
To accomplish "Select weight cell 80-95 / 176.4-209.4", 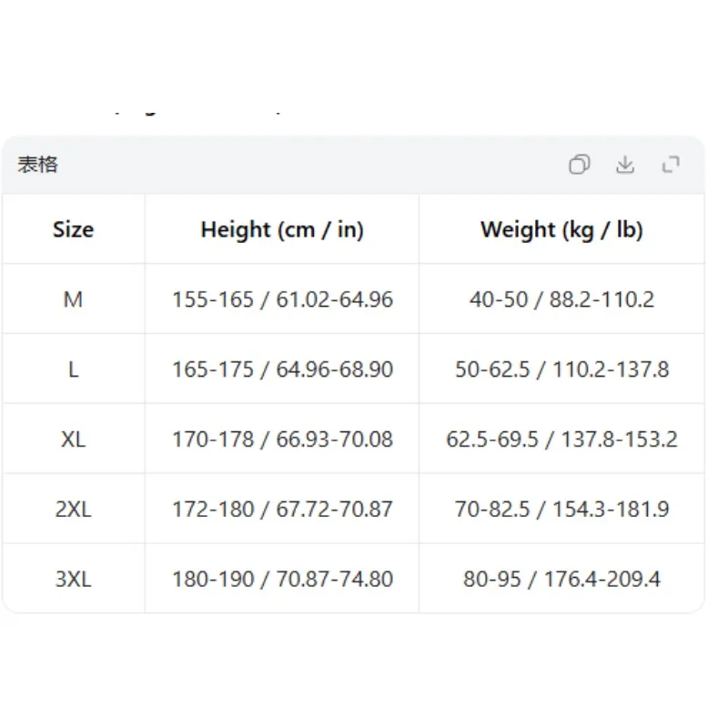I will tap(561, 579).
